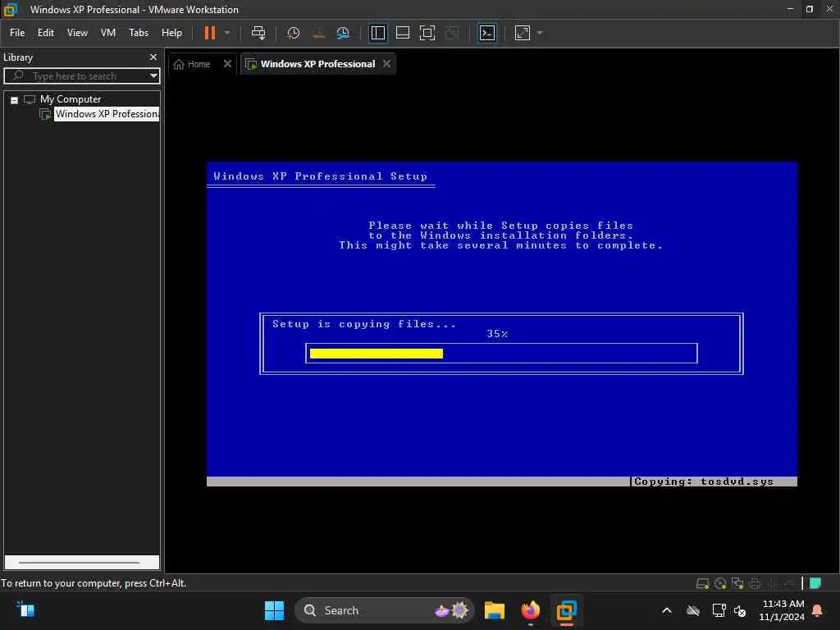Viewport: 840px width, 630px height.
Task: Open the File menu
Action: point(17,33)
